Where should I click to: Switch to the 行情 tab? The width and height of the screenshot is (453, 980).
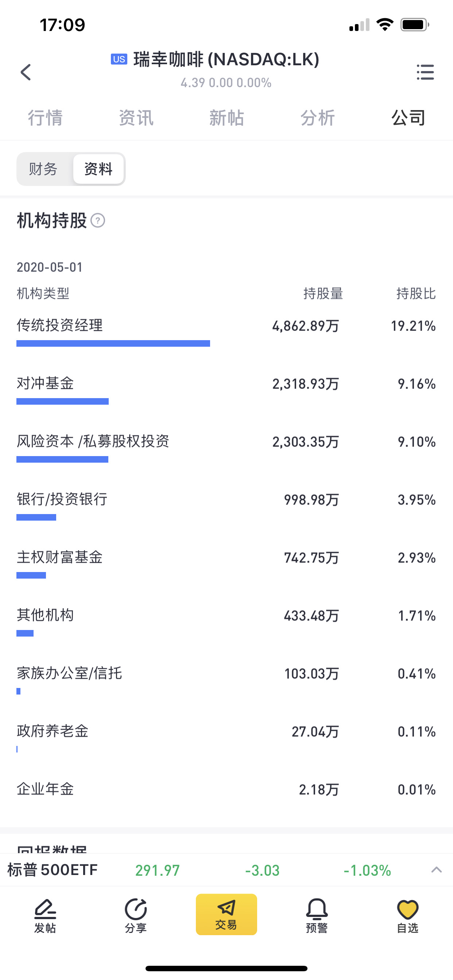tap(45, 117)
